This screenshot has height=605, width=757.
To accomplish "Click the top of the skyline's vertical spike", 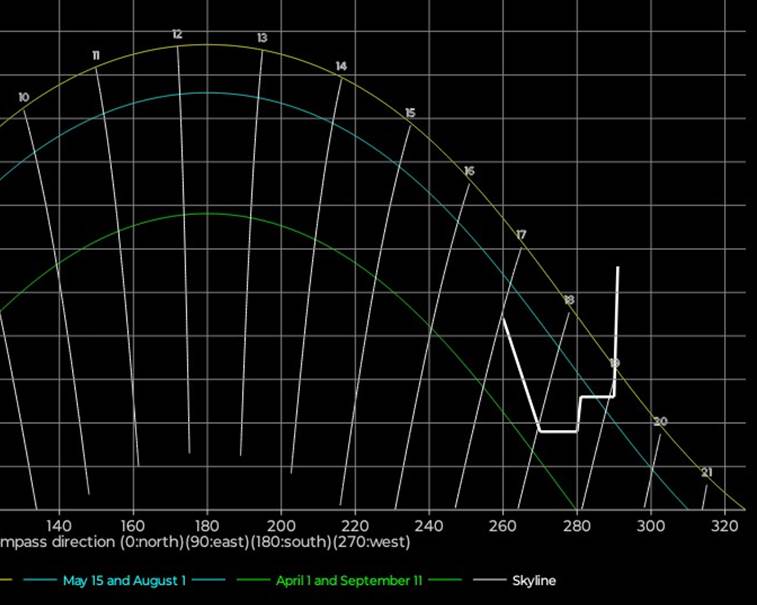I will coord(618,268).
